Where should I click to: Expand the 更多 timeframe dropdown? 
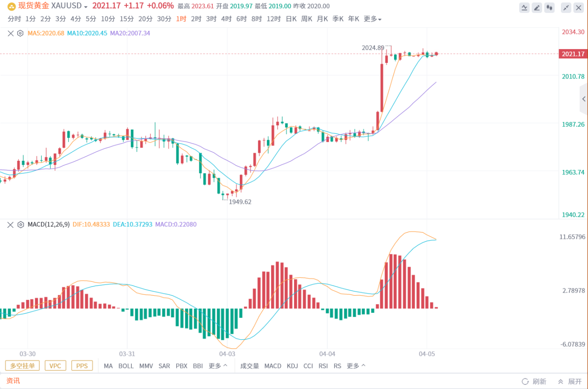[x=373, y=19]
